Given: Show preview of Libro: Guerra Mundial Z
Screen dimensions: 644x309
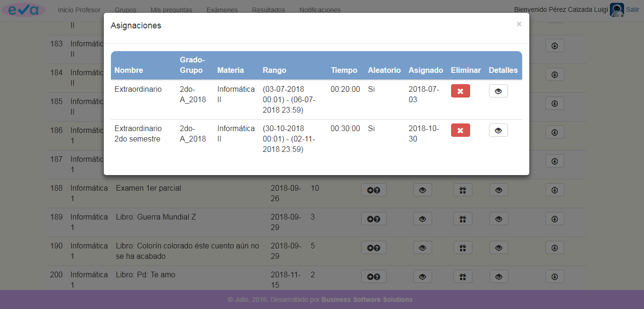Looking at the screenshot, I should pos(422,219).
